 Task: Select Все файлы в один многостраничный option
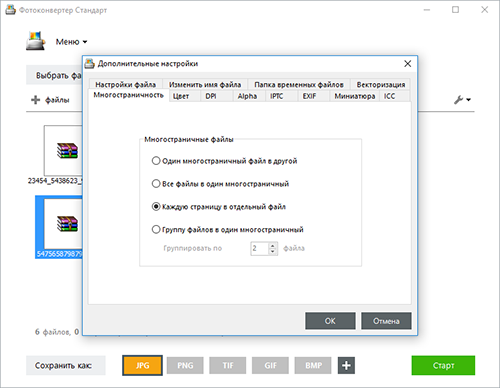[156, 184]
